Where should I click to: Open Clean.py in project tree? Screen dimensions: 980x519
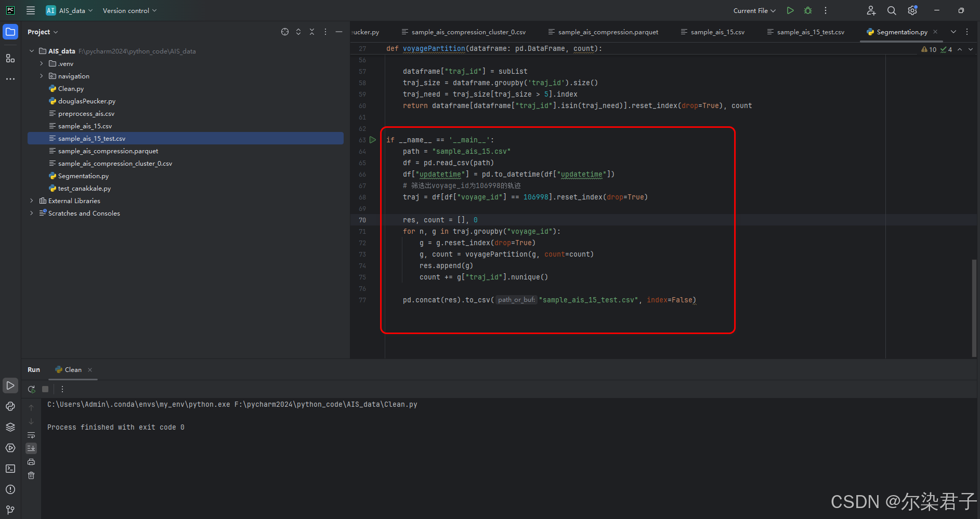point(71,88)
